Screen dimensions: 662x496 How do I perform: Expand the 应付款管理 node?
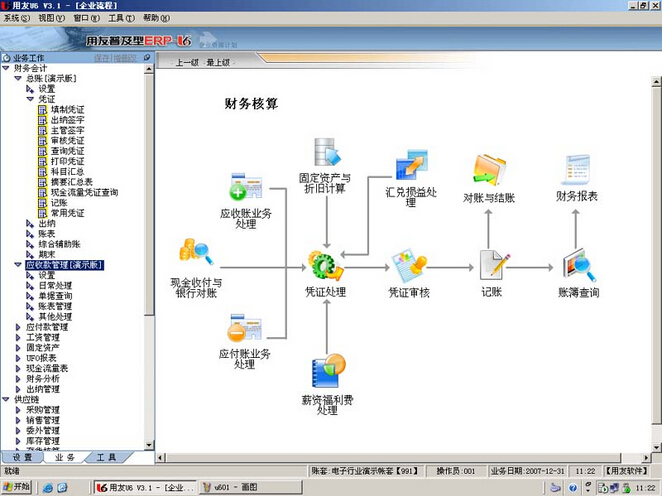(18, 327)
